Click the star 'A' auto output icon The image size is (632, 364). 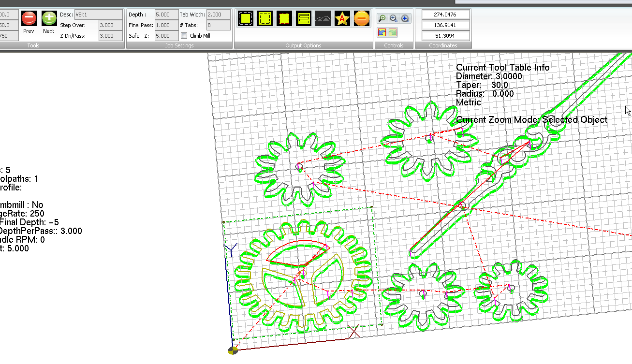click(x=342, y=19)
